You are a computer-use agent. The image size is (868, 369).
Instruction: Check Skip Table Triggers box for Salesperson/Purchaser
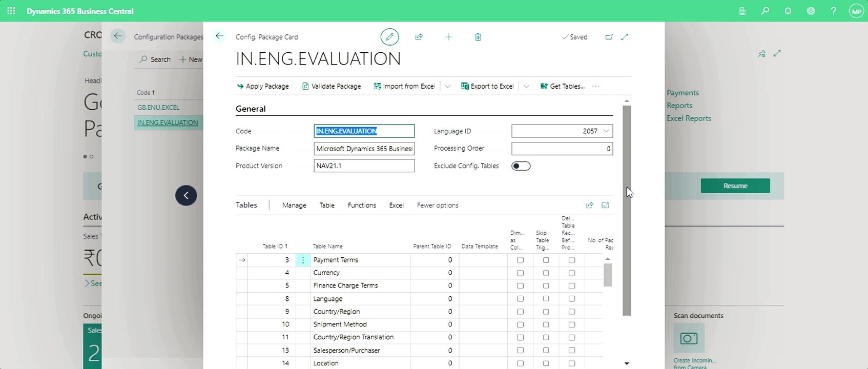pos(546,351)
